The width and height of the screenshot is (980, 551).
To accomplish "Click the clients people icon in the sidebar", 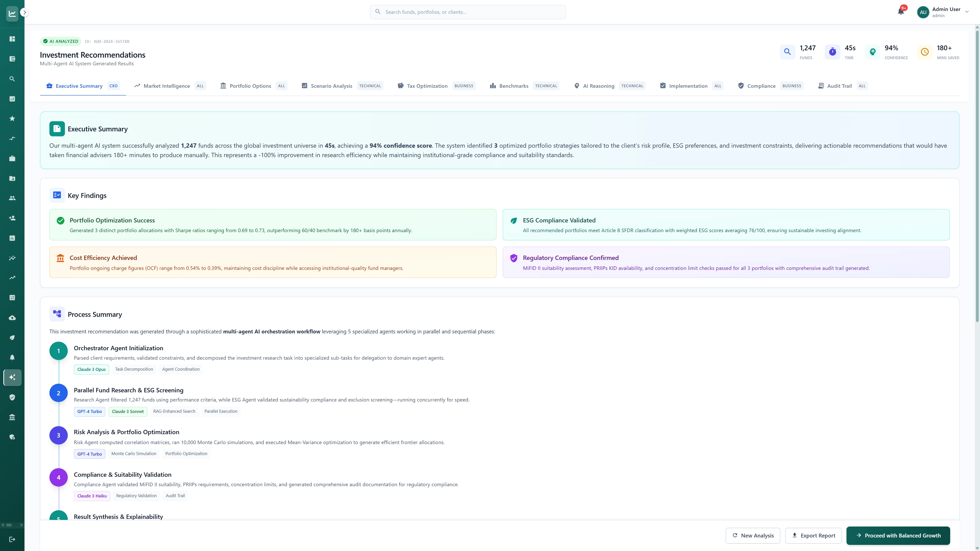I will click(x=12, y=198).
